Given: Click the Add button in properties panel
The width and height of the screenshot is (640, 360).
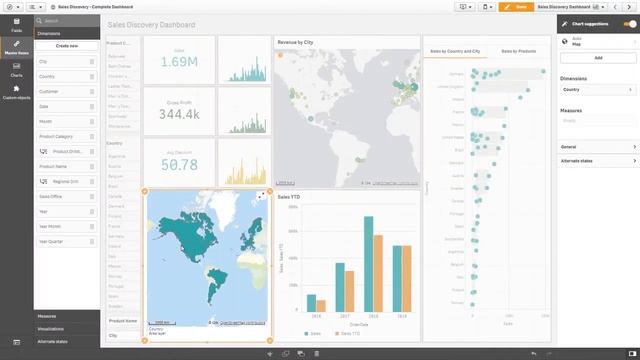Looking at the screenshot, I should 598,58.
